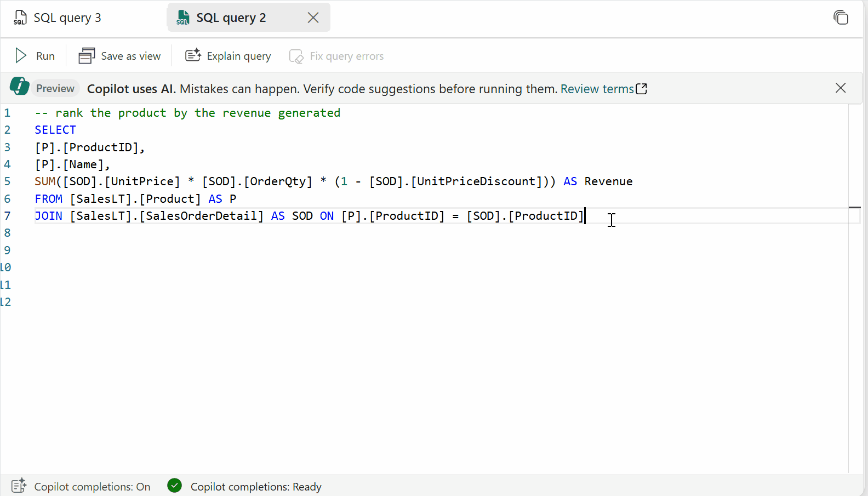The width and height of the screenshot is (868, 496).
Task: Click the FROM keyword on line 6
Action: tap(49, 199)
